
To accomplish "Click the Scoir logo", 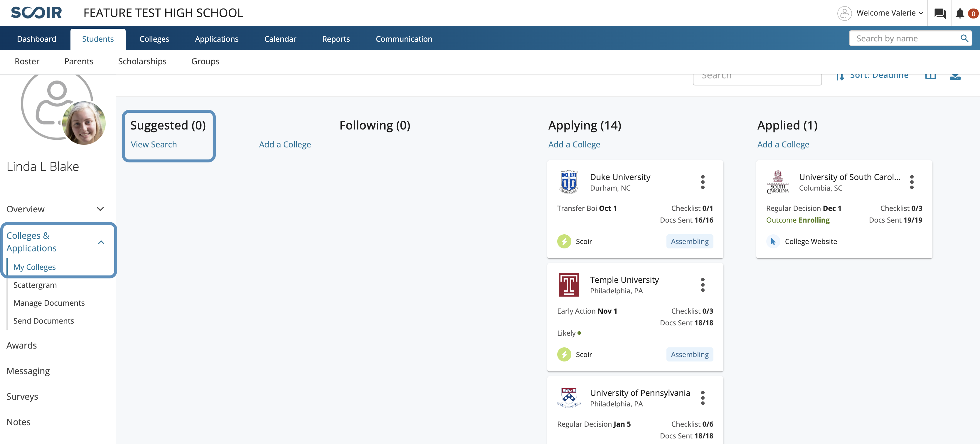I will click(36, 13).
